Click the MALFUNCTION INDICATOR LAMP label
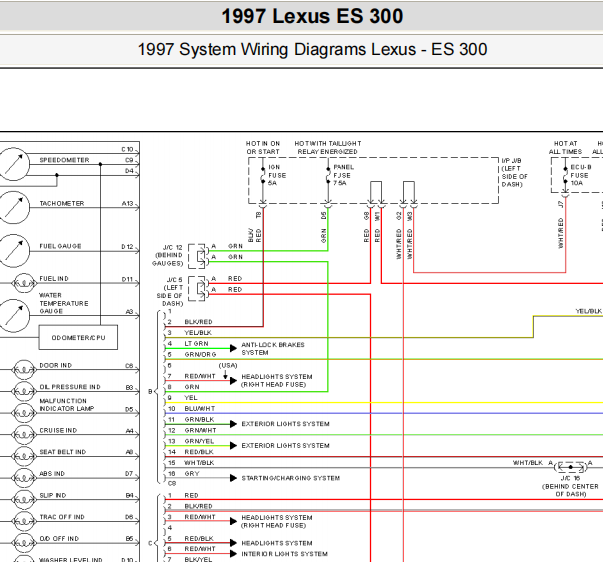Image resolution: width=603 pixels, height=562 pixels. 67,405
